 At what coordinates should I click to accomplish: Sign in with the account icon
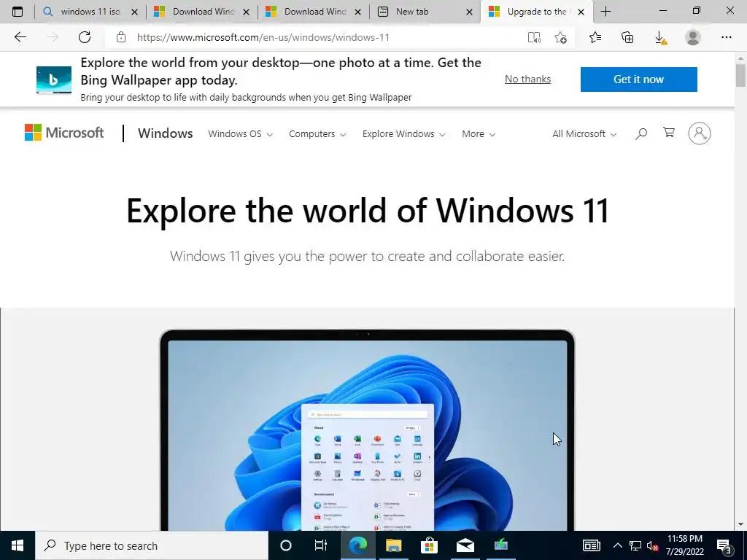700,133
